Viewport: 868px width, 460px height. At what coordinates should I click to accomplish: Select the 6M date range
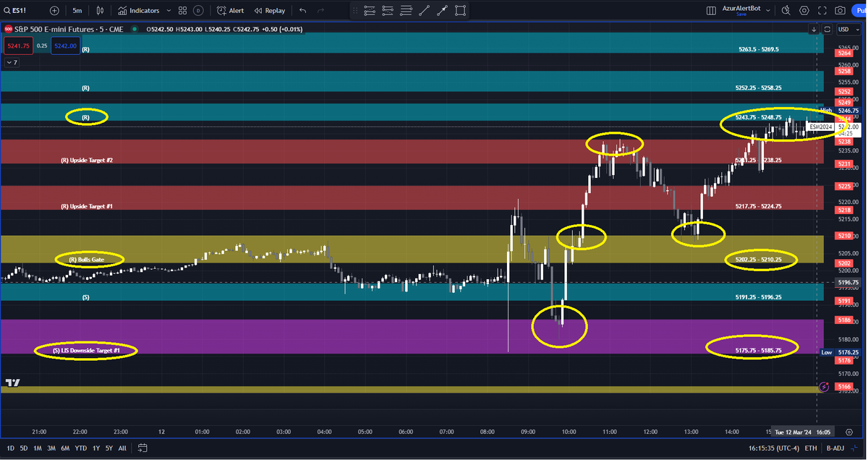click(x=66, y=448)
